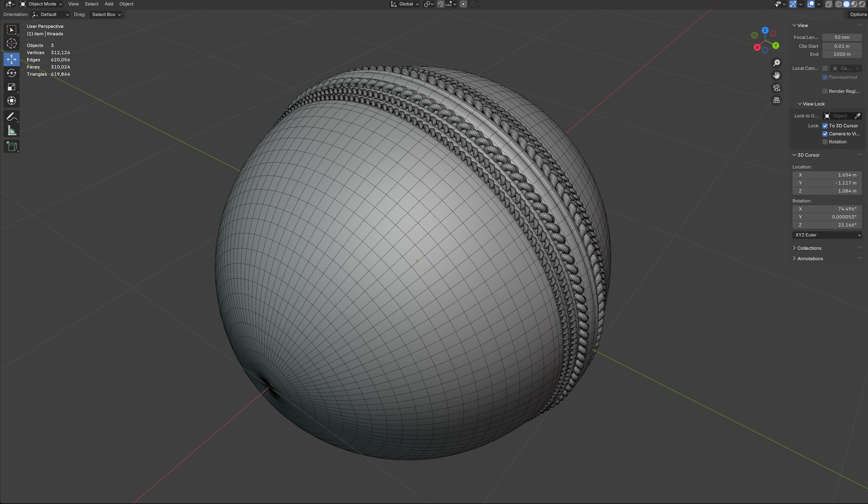Open the XYZ Euler rotation mode dropdown
The width and height of the screenshot is (868, 504).
(x=827, y=235)
